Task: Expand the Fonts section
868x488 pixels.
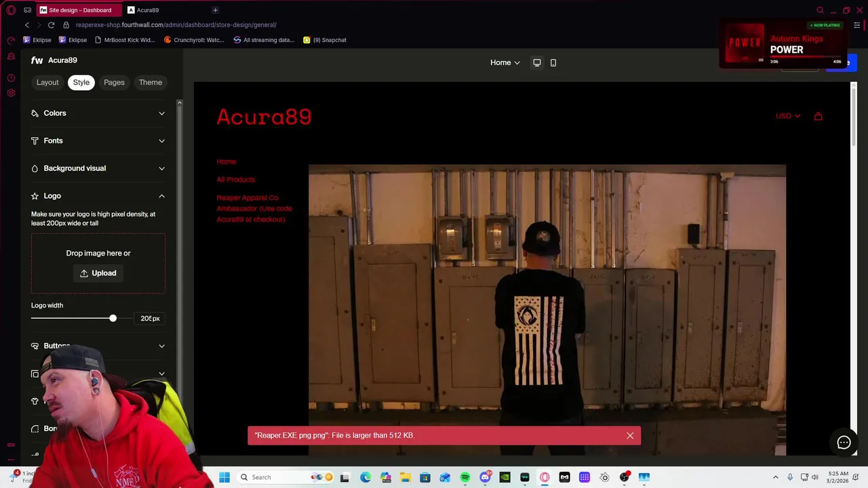Action: coord(98,141)
